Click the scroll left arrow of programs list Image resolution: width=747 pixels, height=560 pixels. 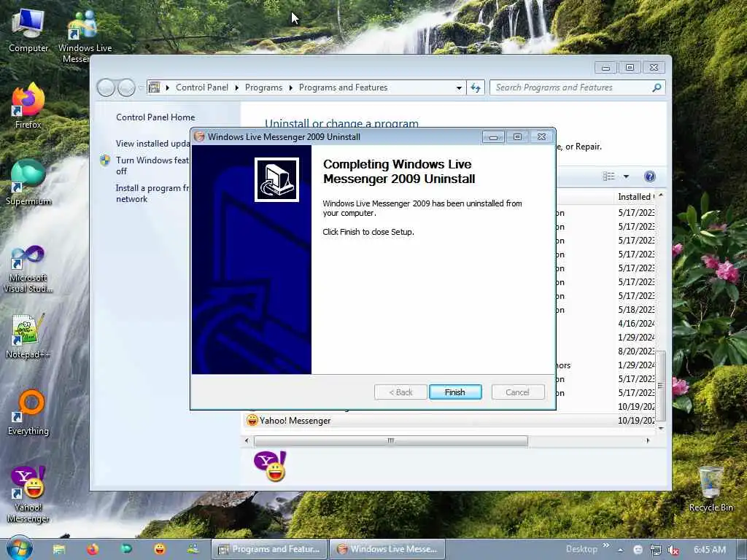[247, 441]
